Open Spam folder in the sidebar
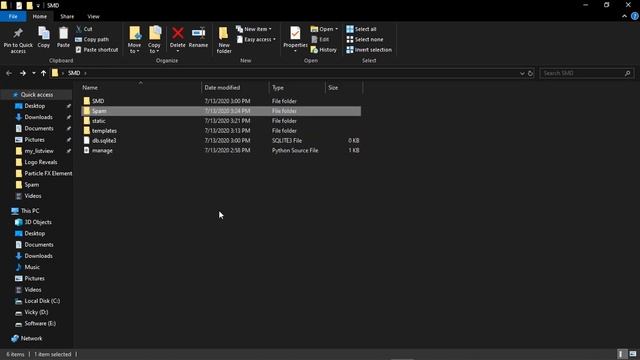This screenshot has width=640, height=360. [x=31, y=184]
